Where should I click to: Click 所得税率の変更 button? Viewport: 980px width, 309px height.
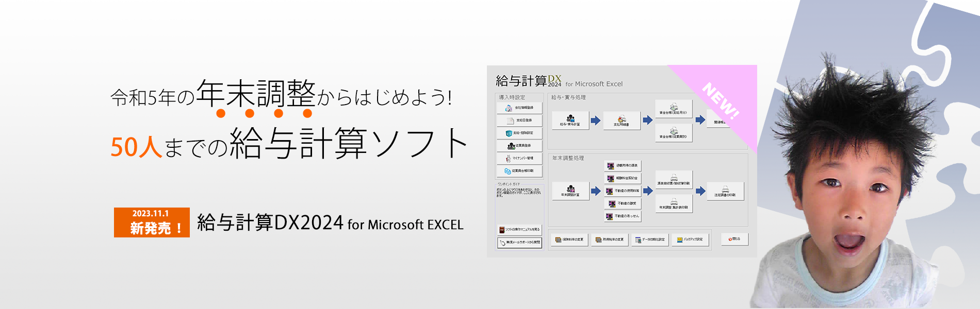(x=609, y=239)
